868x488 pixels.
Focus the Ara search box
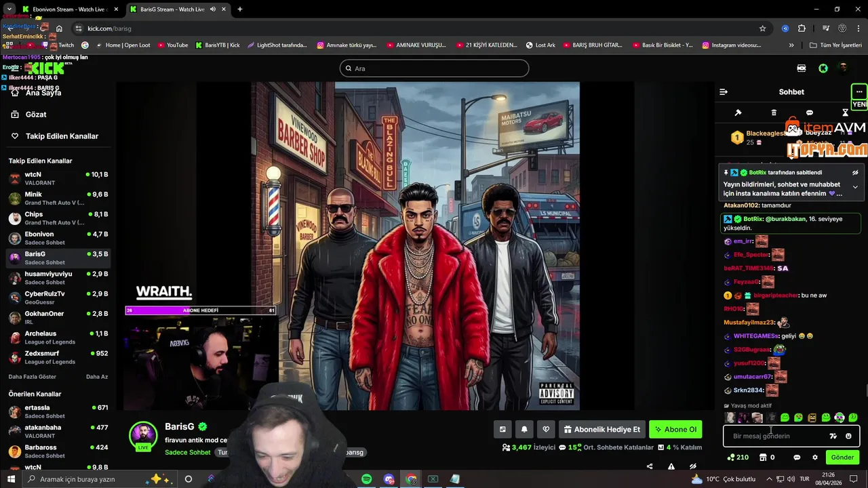[x=434, y=68]
